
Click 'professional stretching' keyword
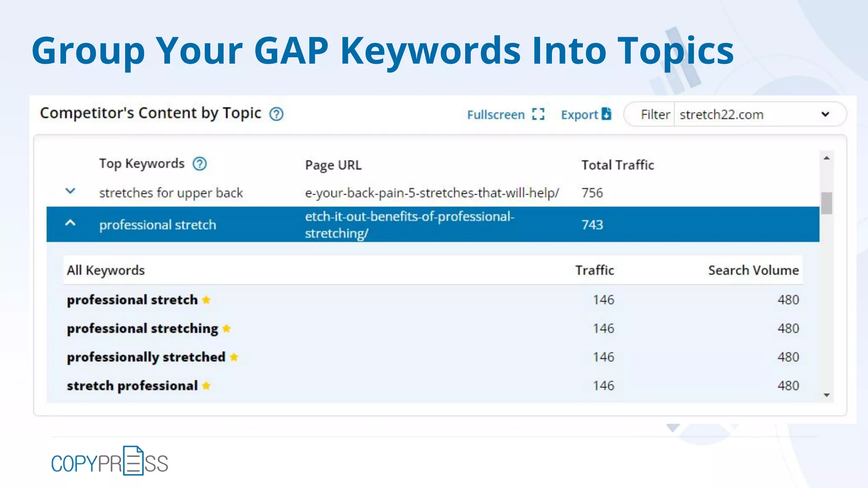pyautogui.click(x=142, y=329)
